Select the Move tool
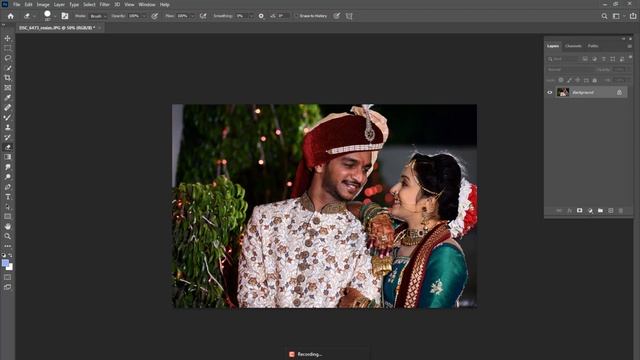The height and width of the screenshot is (360, 640). (x=7, y=38)
